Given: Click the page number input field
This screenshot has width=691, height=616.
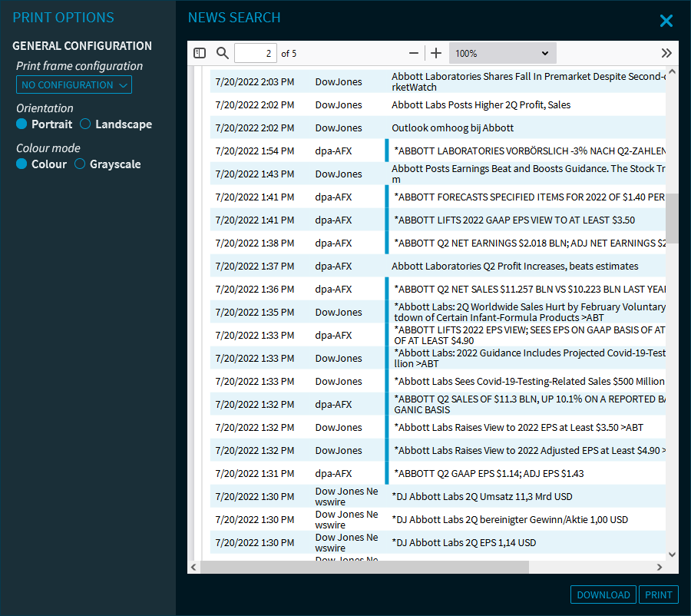Looking at the screenshot, I should coord(255,53).
